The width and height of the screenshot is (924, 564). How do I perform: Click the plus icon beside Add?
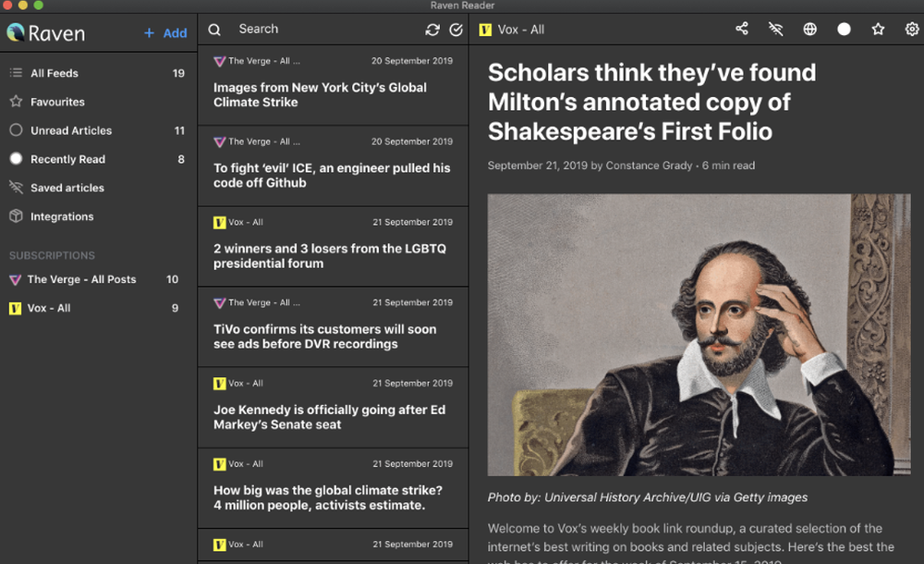149,33
